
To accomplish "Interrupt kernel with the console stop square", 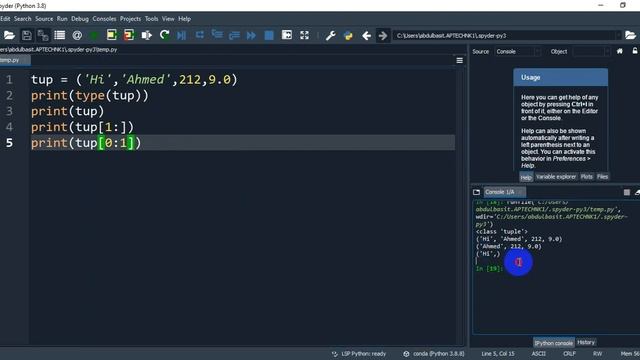I will pos(627,192).
